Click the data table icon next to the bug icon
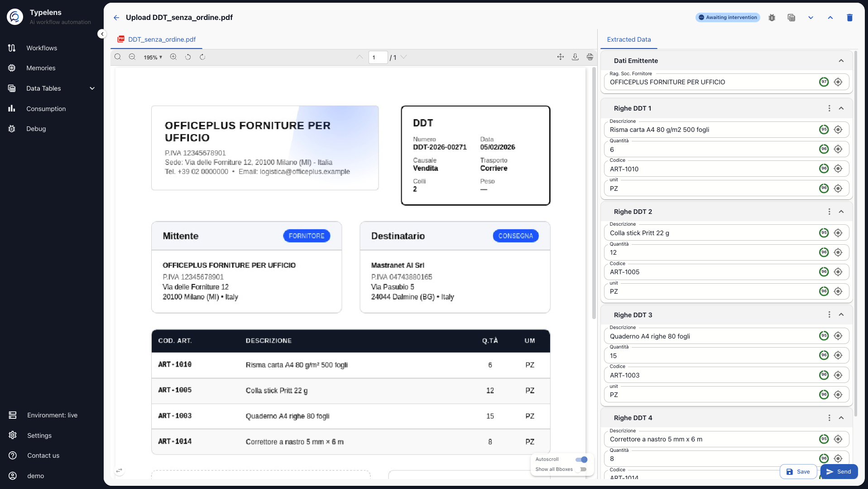 click(x=791, y=17)
